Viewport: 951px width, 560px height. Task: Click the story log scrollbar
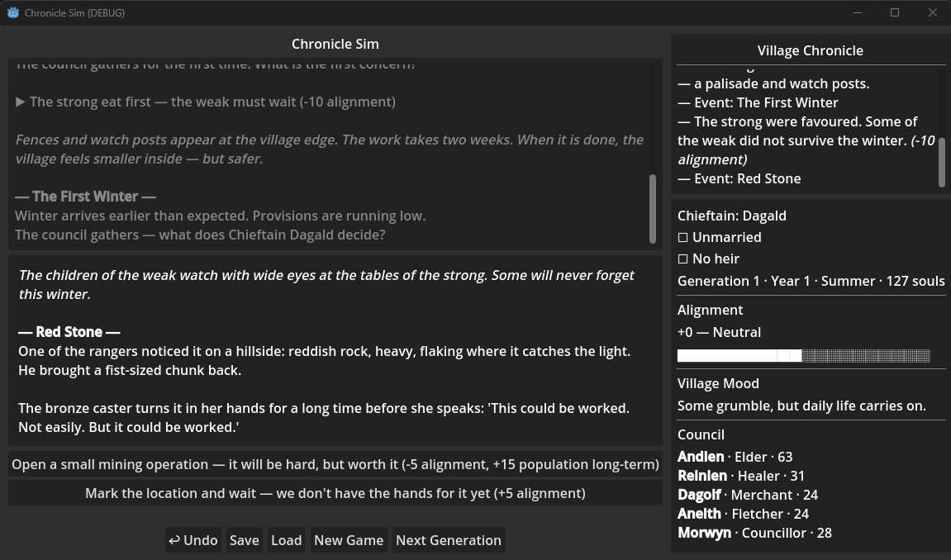click(653, 209)
